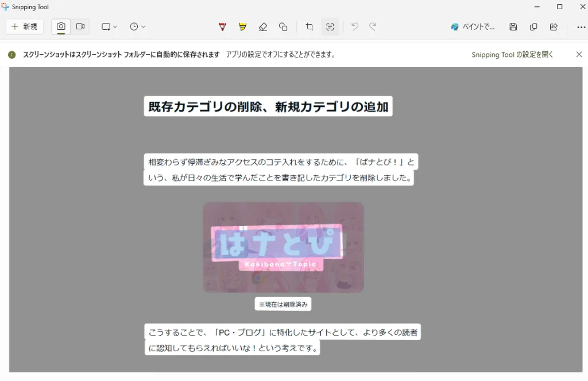588x381 pixels.
Task: Copy the screenshot to the clipboard
Action: tap(533, 26)
